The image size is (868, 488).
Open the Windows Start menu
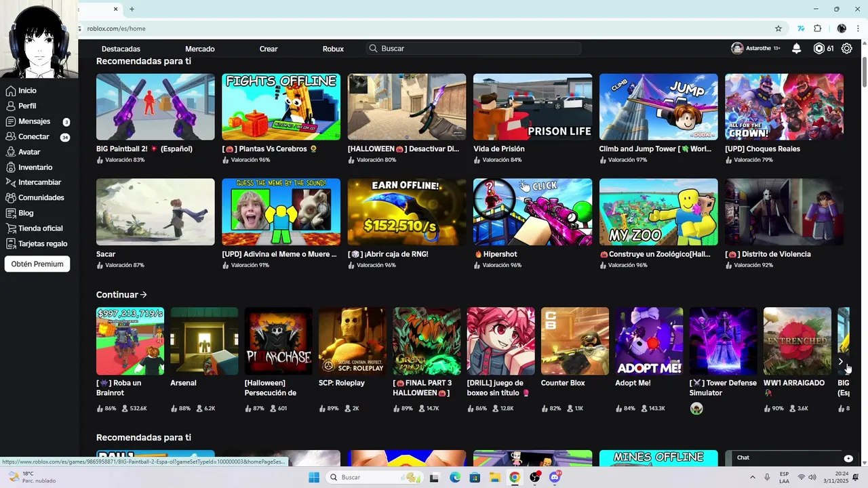click(313, 477)
